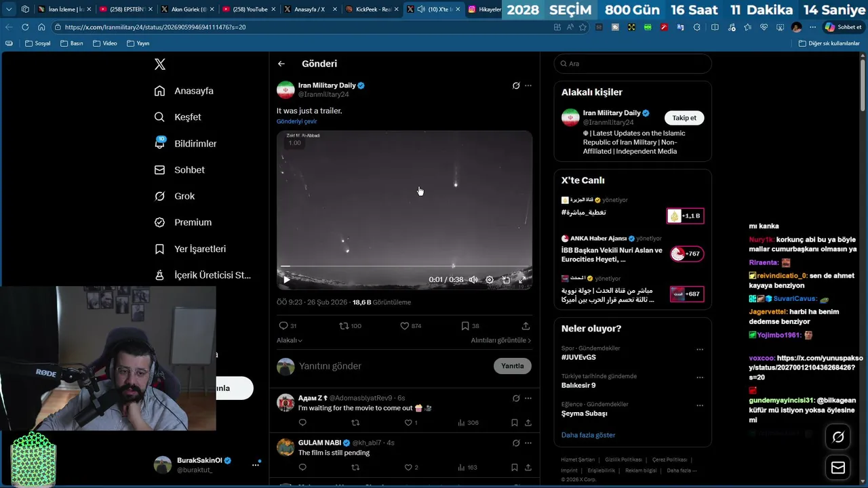Switch to the KickPeek browser tab
This screenshot has width=868, height=488.
point(370,9)
